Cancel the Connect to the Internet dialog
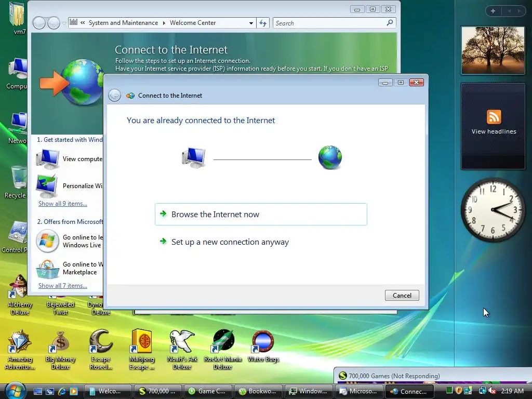This screenshot has width=532, height=399. tap(402, 295)
